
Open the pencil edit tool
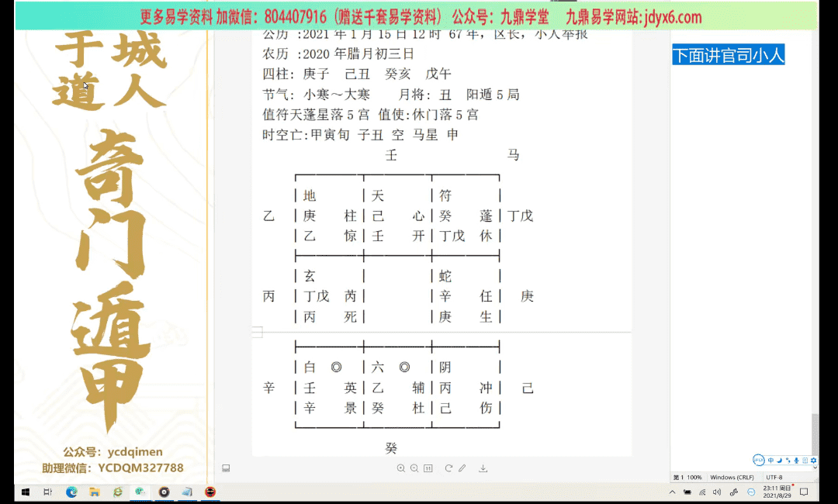pyautogui.click(x=462, y=468)
